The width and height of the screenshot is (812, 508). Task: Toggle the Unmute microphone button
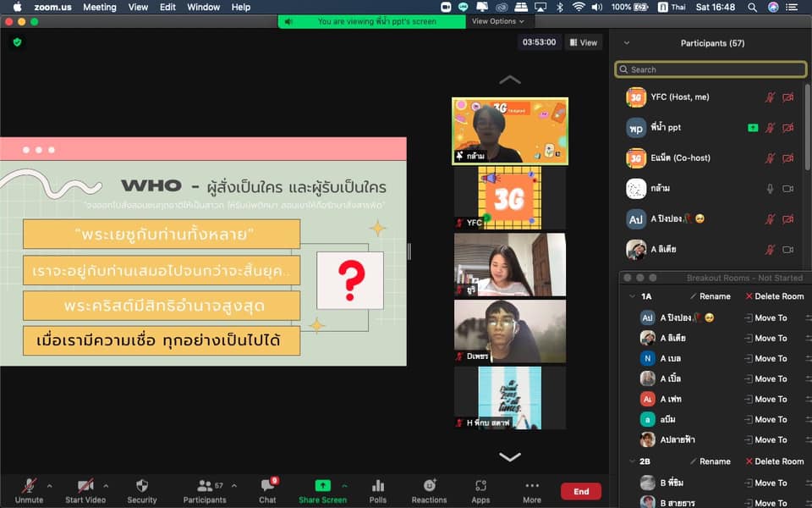pos(29,486)
